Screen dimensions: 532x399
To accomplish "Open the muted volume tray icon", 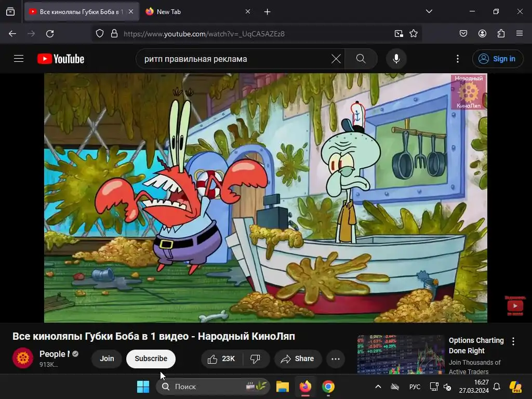I will coord(447,387).
